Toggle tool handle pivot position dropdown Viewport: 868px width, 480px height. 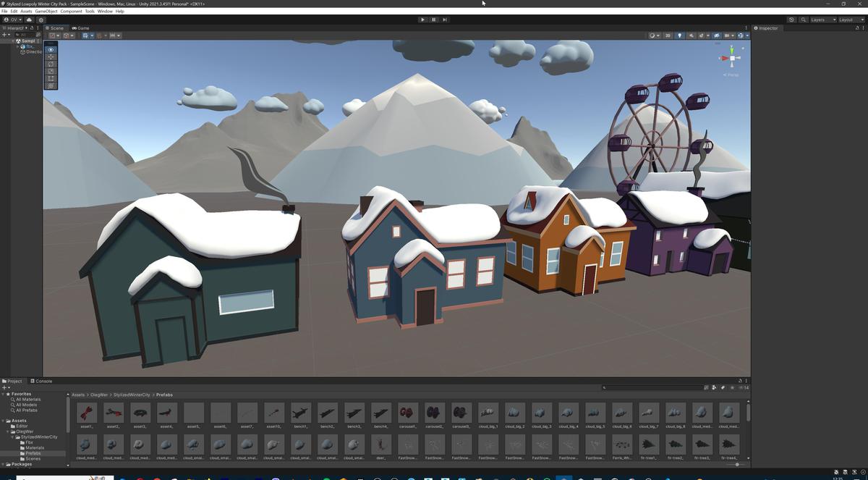point(54,35)
